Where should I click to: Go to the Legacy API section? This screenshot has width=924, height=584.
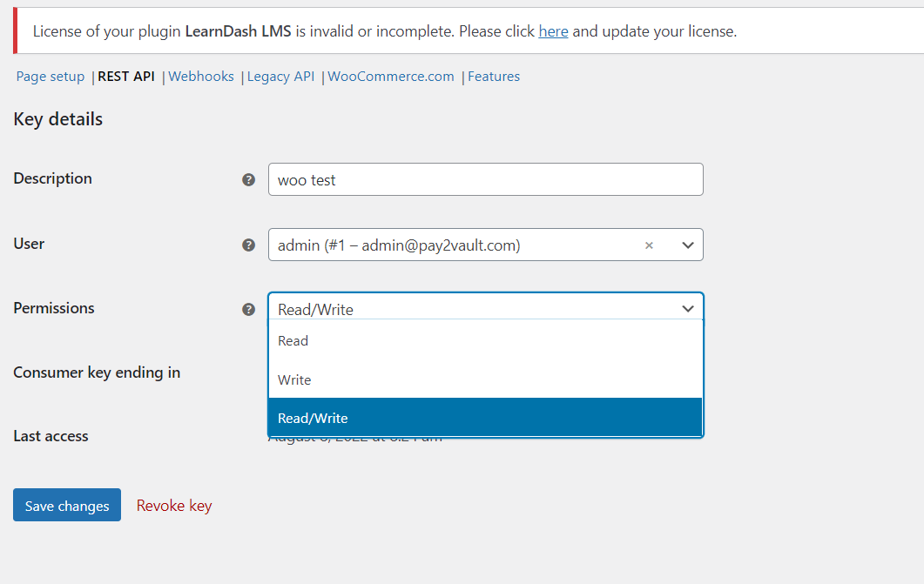[x=280, y=77]
